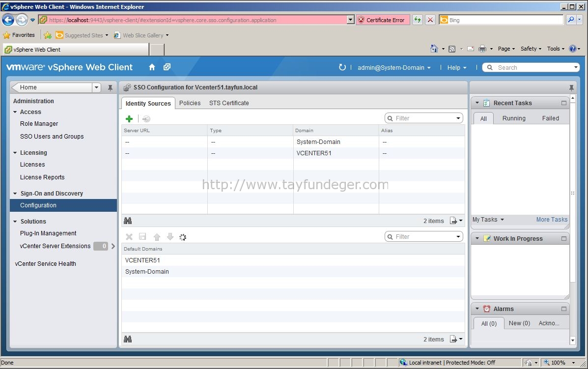
Task: Collapse the Sign-On and Discovery section
Action: point(15,194)
